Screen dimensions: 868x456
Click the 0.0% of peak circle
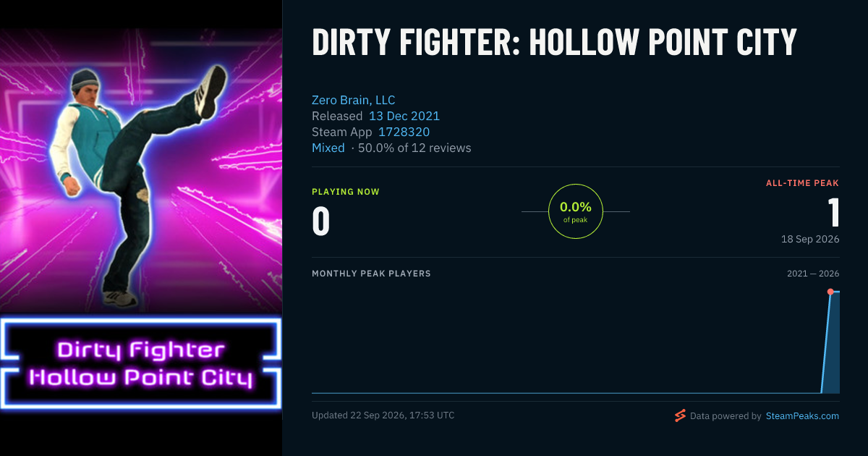tap(576, 211)
